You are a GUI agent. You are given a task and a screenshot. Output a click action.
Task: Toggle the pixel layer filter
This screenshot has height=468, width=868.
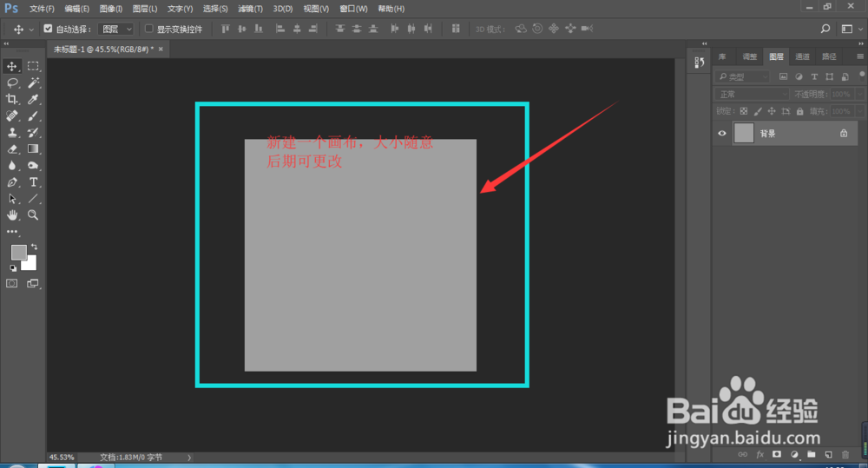click(783, 76)
